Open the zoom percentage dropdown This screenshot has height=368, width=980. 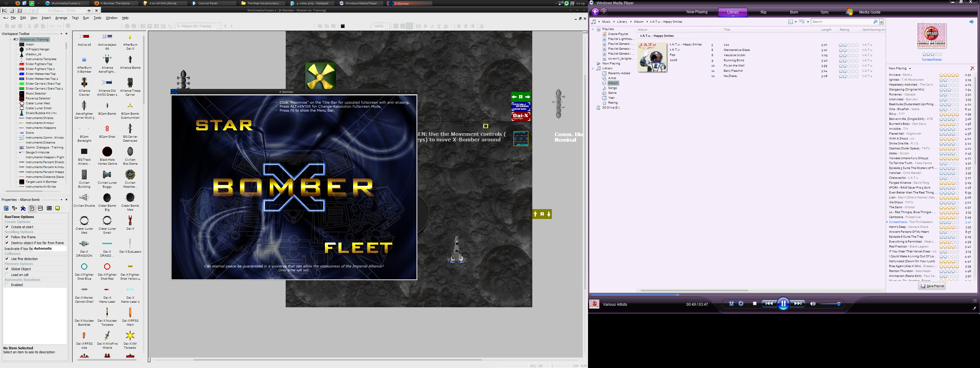point(387,26)
